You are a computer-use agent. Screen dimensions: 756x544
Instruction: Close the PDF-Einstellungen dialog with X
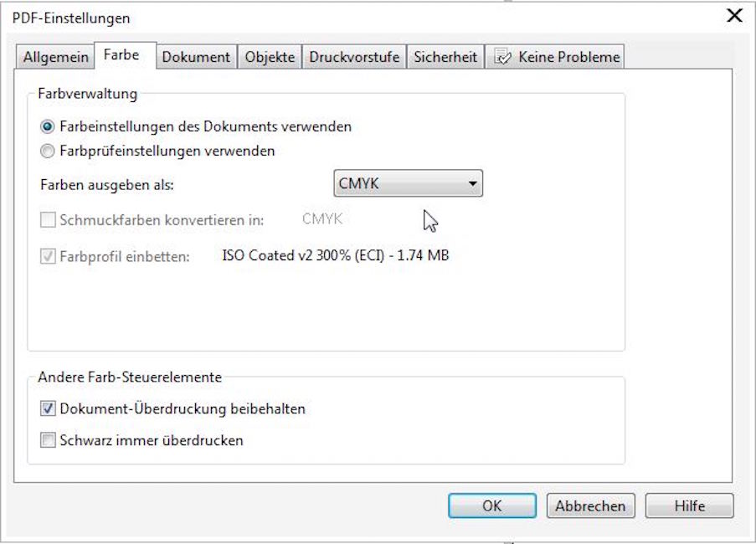[x=734, y=15]
